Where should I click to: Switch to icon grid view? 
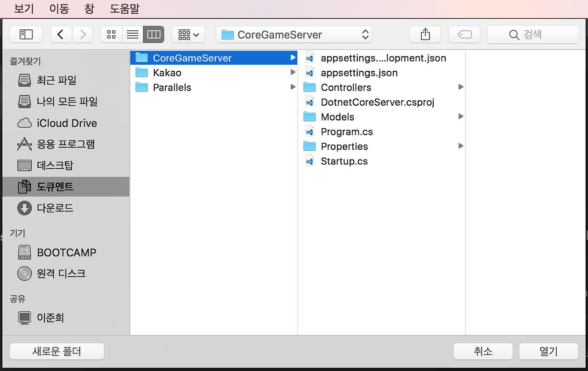click(x=111, y=34)
